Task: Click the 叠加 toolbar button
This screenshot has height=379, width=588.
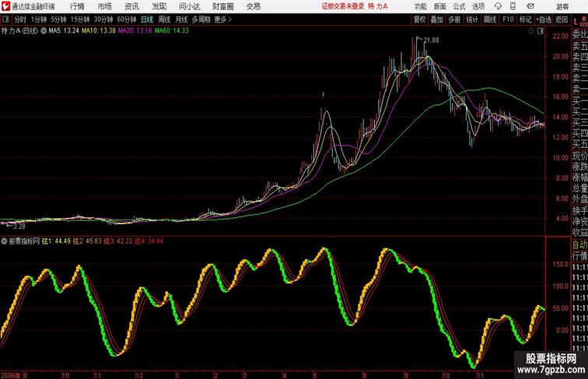Action: pos(437,19)
